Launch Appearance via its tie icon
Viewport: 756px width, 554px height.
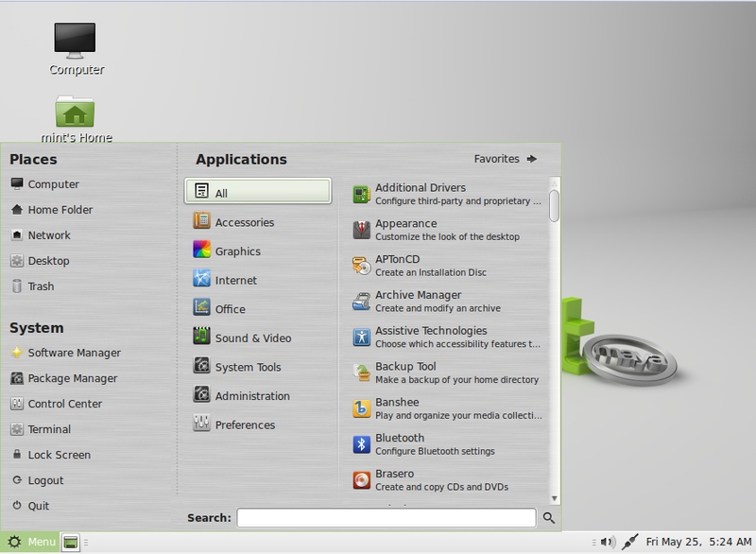(x=361, y=230)
